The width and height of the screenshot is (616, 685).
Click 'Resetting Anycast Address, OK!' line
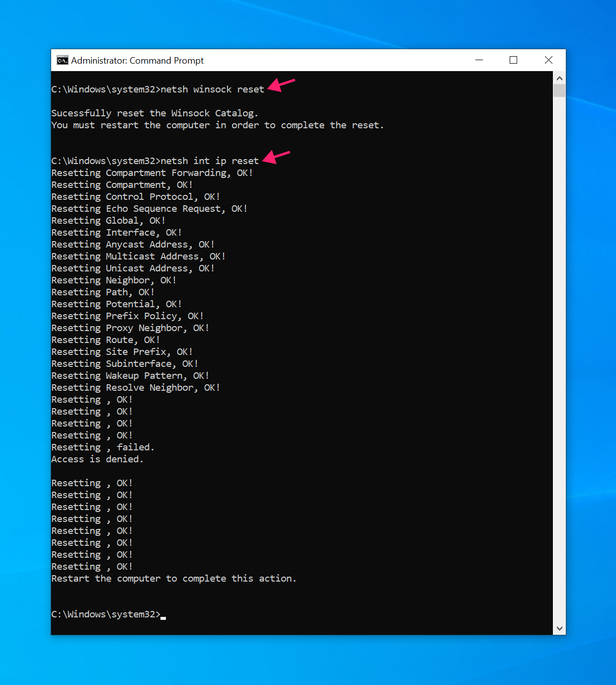point(133,245)
